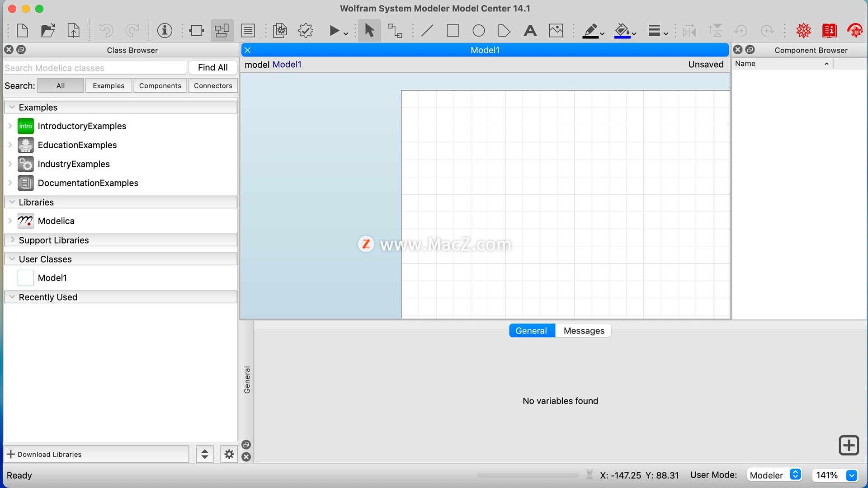Open a model file from toolbar

[48, 31]
